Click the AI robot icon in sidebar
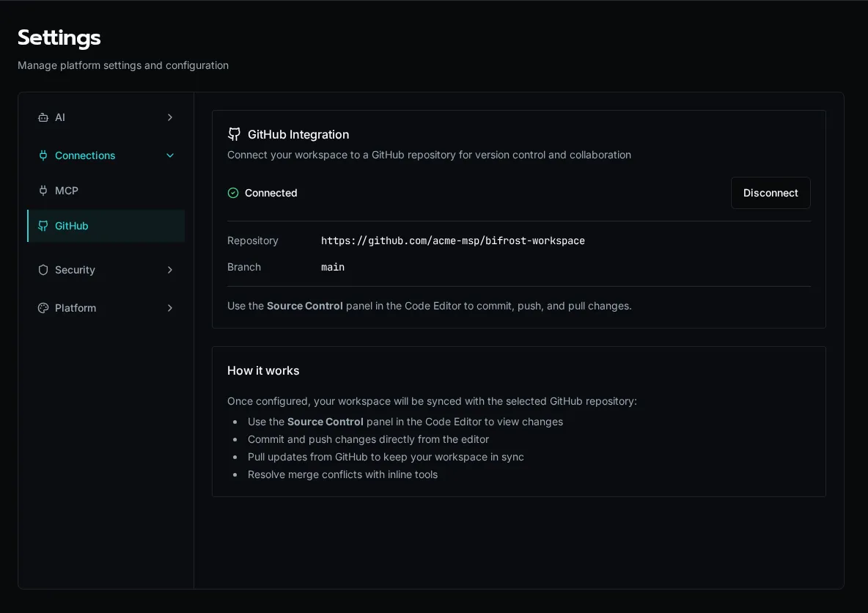 point(43,117)
